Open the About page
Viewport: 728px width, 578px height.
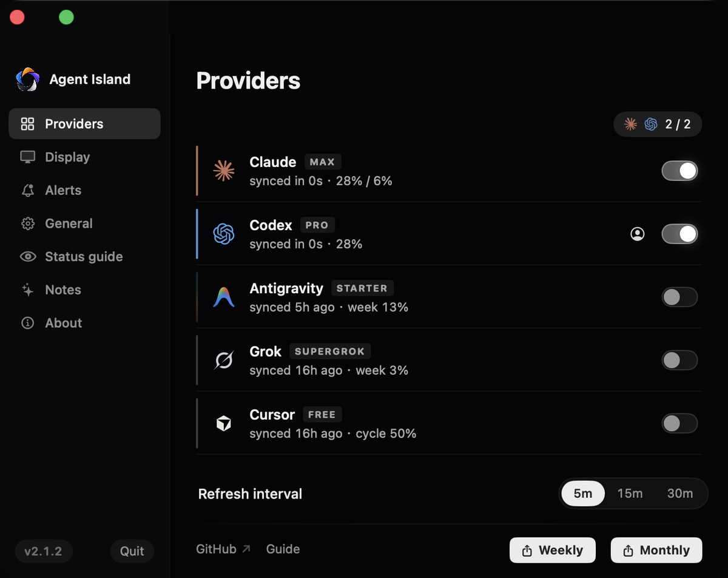[84, 323]
